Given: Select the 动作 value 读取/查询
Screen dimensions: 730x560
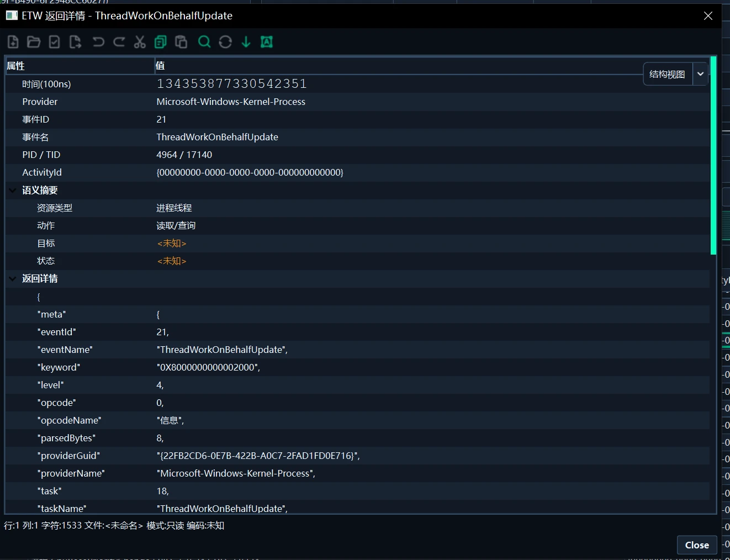Looking at the screenshot, I should pyautogui.click(x=176, y=225).
